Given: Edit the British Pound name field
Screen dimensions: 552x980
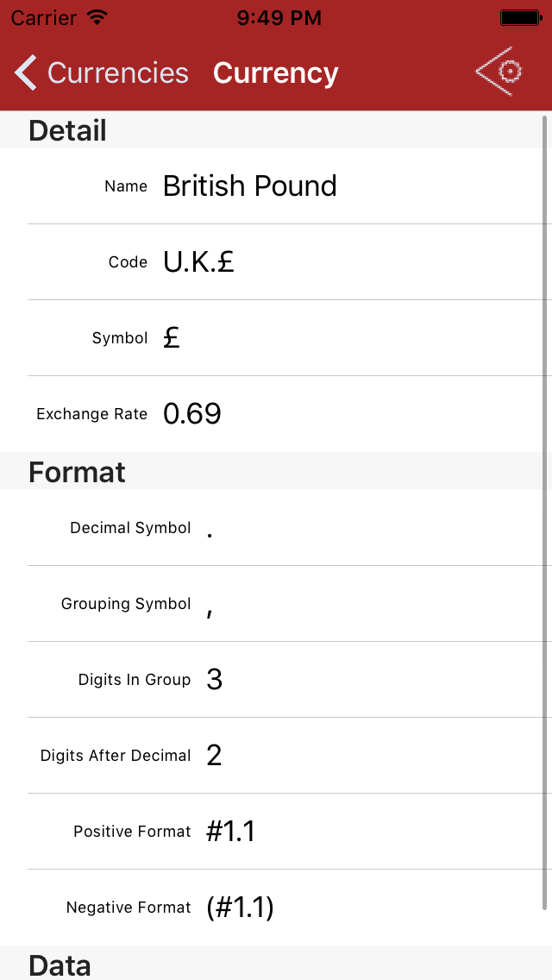Looking at the screenshot, I should pos(250,186).
